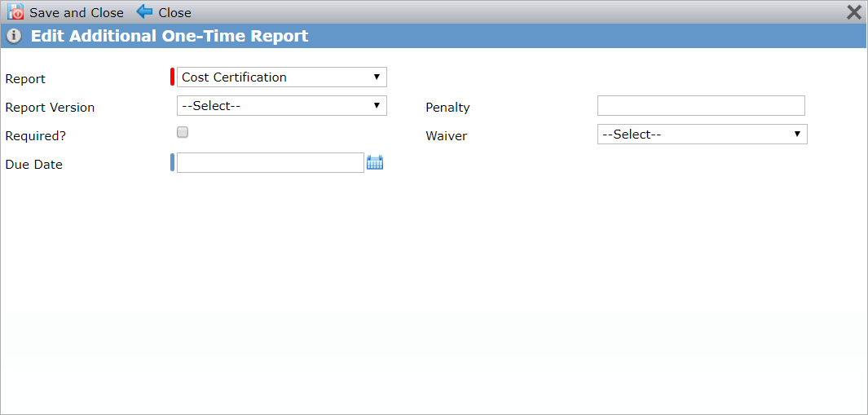Click the Report Version label
The height and width of the screenshot is (415, 868).
coord(50,108)
